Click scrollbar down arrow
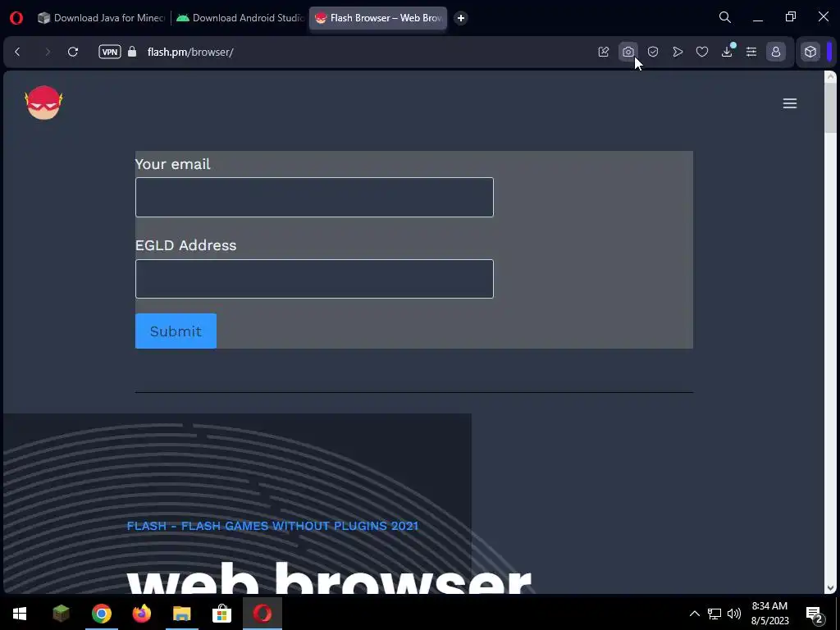840x630 pixels. click(830, 587)
